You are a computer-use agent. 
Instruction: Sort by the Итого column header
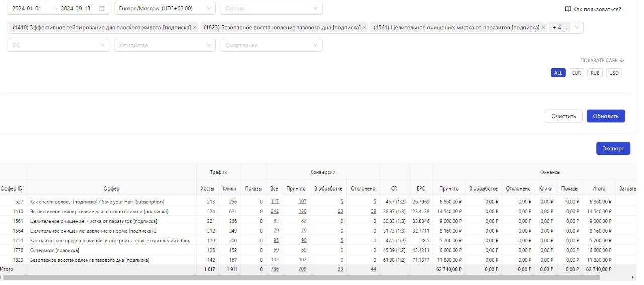[x=599, y=188]
